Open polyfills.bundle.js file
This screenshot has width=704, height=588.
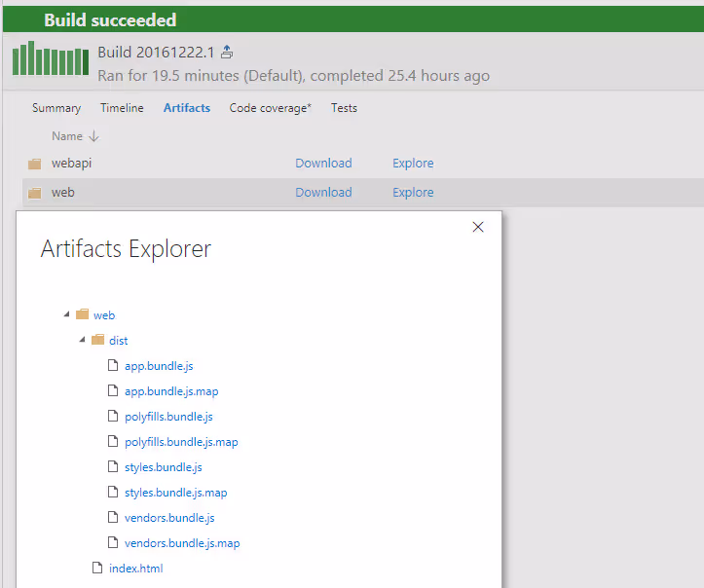coord(168,417)
